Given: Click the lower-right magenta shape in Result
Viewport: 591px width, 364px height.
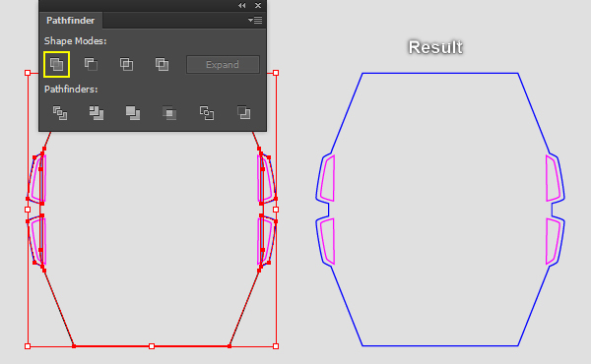Looking at the screenshot, I should [553, 241].
